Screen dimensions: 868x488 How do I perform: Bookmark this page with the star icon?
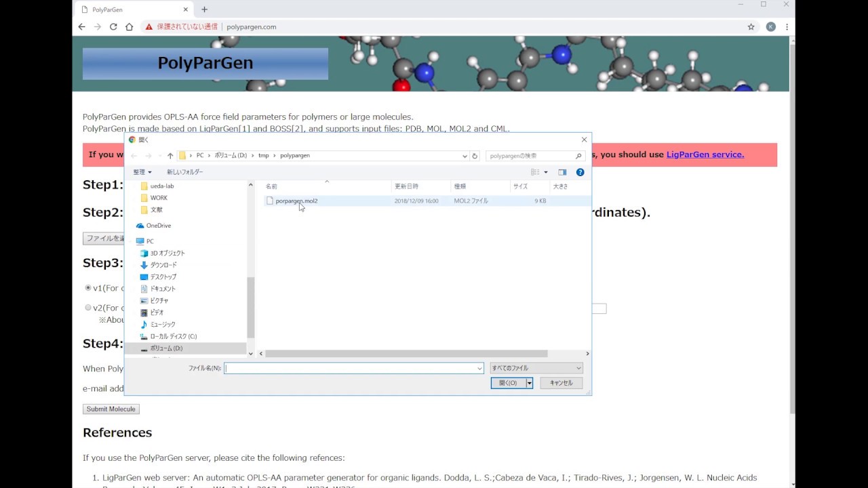point(751,26)
